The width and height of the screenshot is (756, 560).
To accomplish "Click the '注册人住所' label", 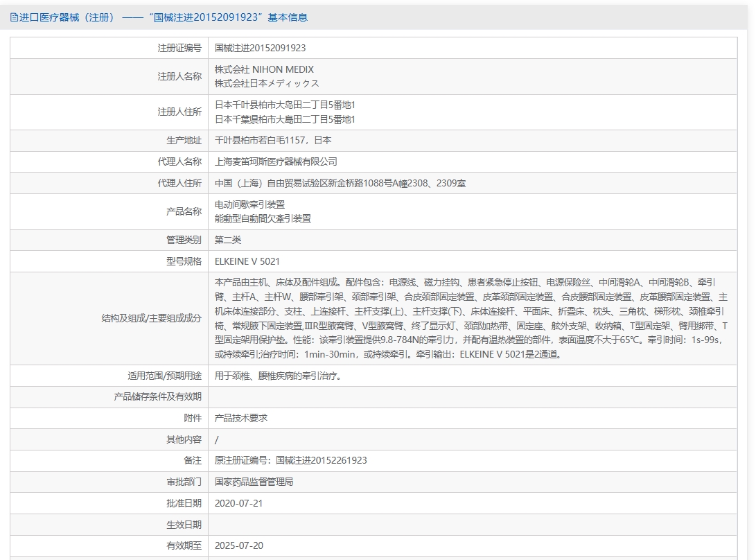I will click(x=179, y=112).
